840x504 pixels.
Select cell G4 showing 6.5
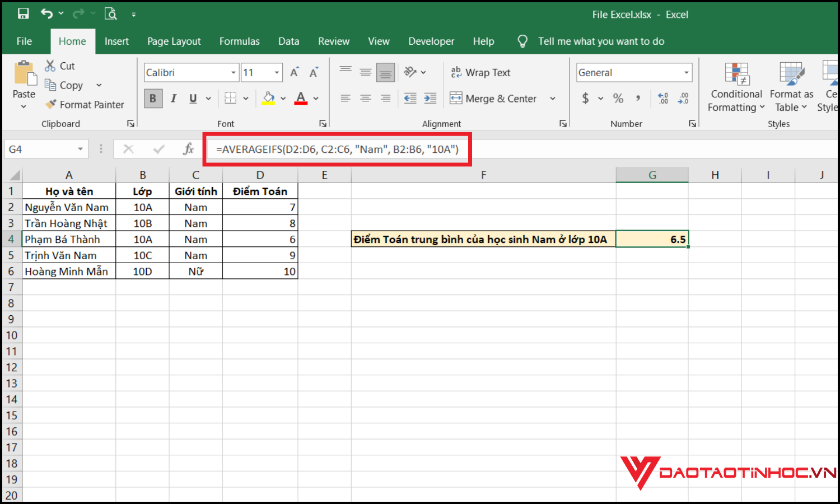click(652, 239)
